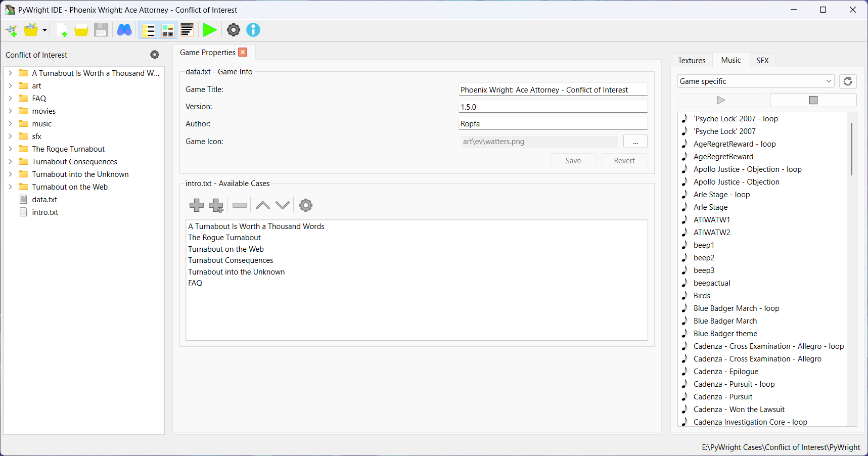This screenshot has width=868, height=456.
Task: Expand The Rogue Turnabout folder in tree
Action: [10, 149]
